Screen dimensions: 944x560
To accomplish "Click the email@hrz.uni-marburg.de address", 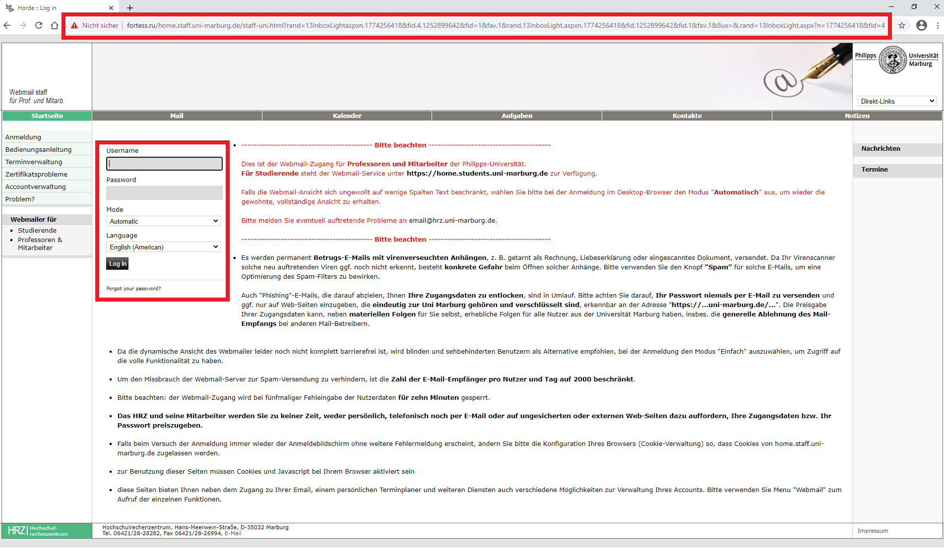I will coord(451,221).
